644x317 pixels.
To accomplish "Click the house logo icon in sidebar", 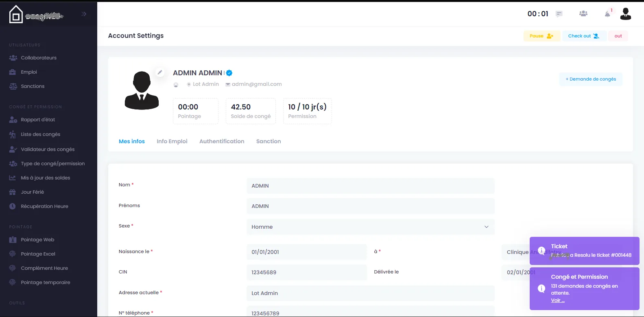I will pyautogui.click(x=16, y=14).
